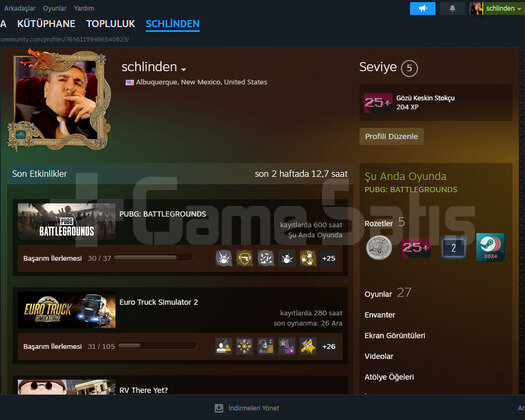This screenshot has height=420, width=525.
Task: Click the PUBG achievement progress bar
Action: [x=153, y=258]
